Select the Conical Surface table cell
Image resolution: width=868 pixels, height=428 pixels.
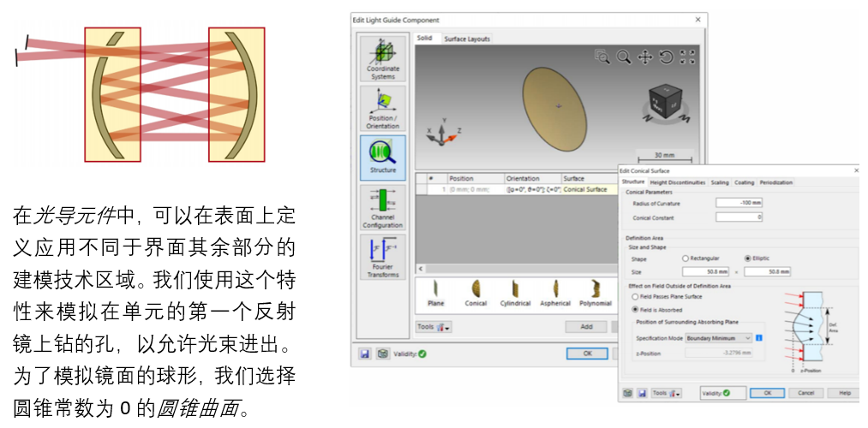[589, 190]
